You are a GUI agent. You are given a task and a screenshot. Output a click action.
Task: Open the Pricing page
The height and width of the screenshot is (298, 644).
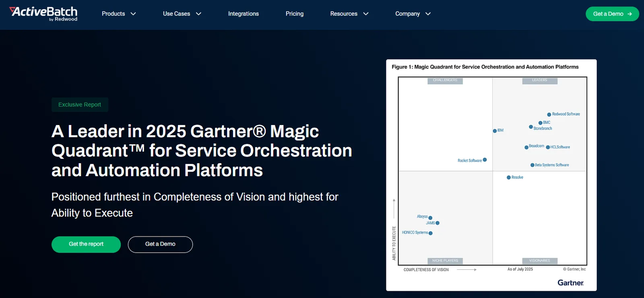295,14
